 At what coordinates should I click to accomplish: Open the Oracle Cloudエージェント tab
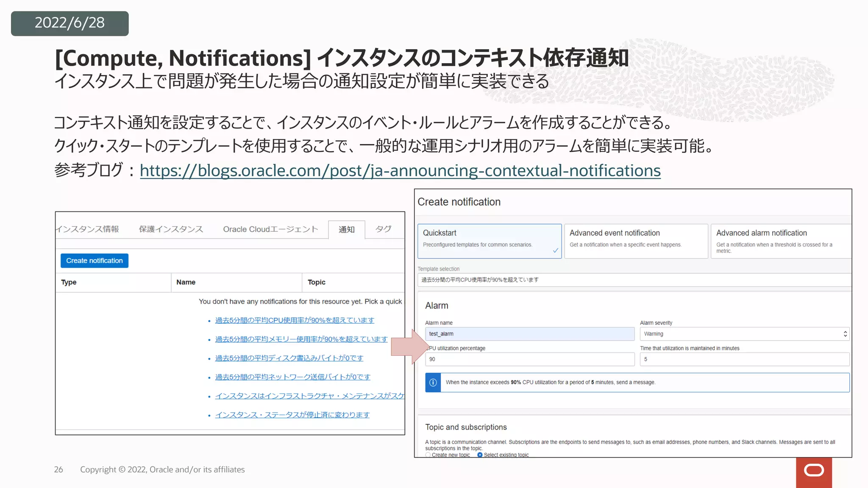coord(270,229)
